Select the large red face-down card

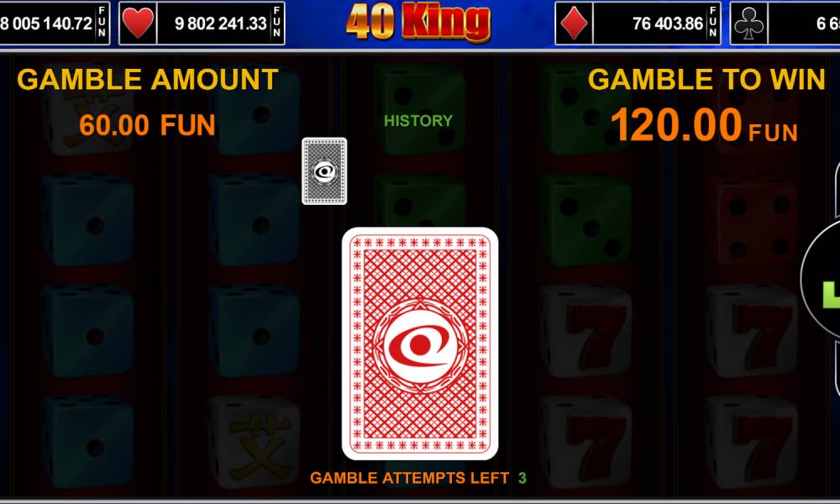tap(420, 344)
